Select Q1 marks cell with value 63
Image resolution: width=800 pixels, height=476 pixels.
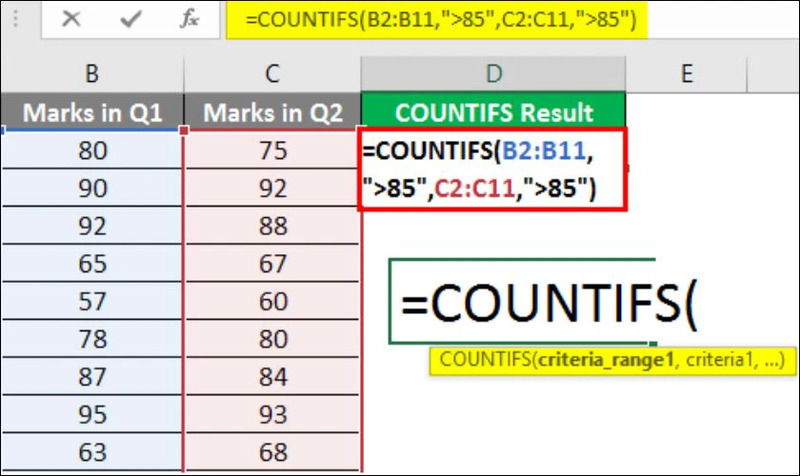(92, 452)
